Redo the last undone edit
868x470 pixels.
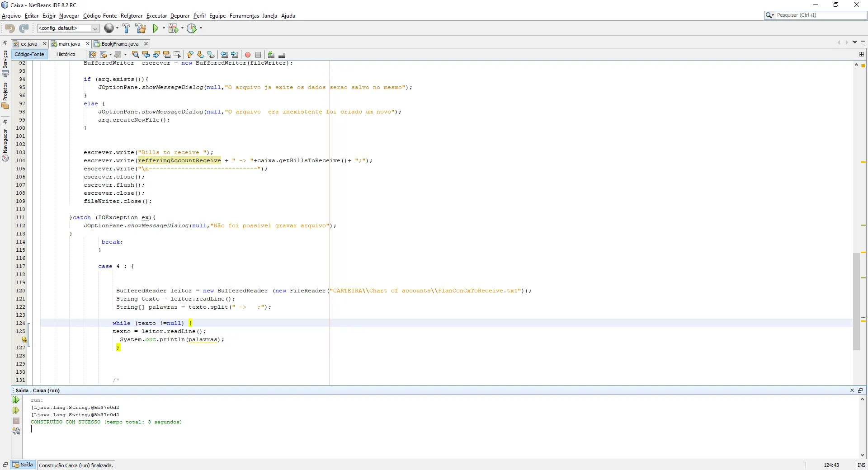[x=24, y=28]
